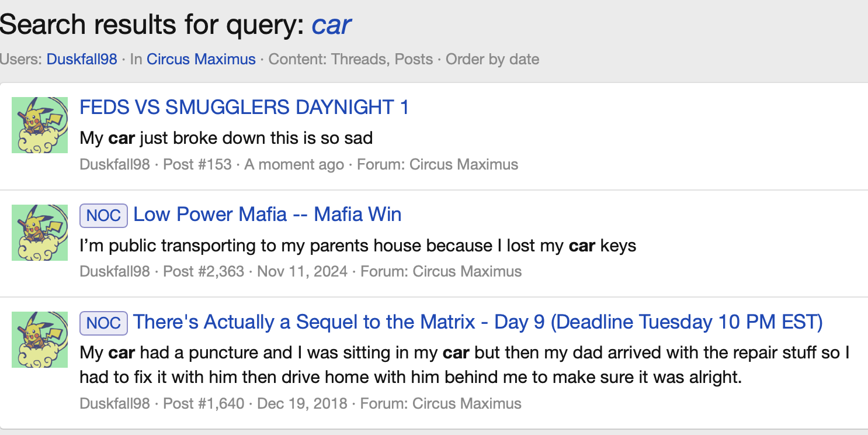This screenshot has width=868, height=435.
Task: Click the Duskfall98 user link in search header
Action: [x=82, y=59]
